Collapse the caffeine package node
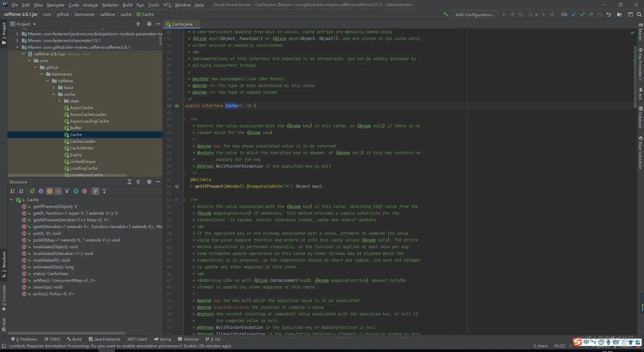The image size is (644, 352). tap(47, 81)
